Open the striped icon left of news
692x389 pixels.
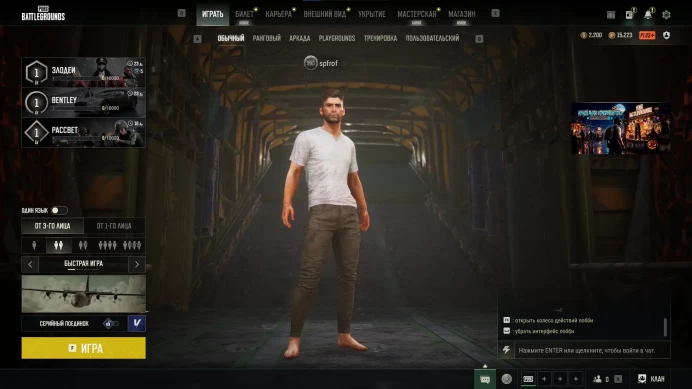pos(611,15)
